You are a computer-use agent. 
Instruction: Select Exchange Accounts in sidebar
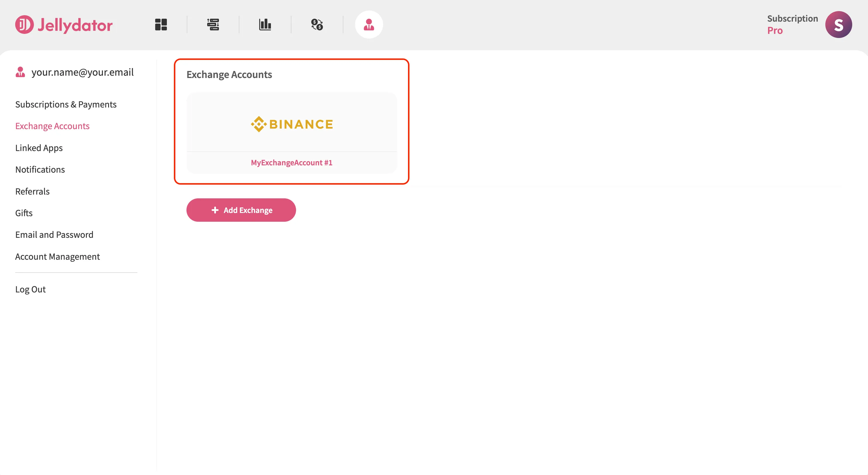pyautogui.click(x=52, y=126)
